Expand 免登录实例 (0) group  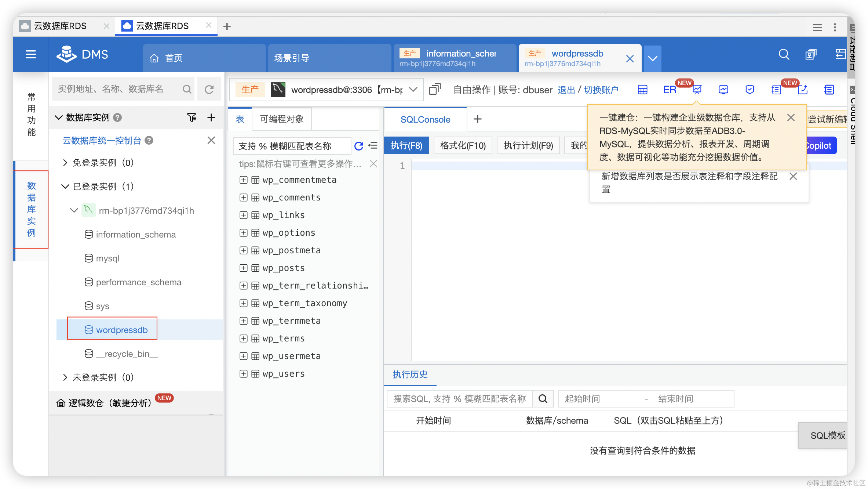click(65, 163)
